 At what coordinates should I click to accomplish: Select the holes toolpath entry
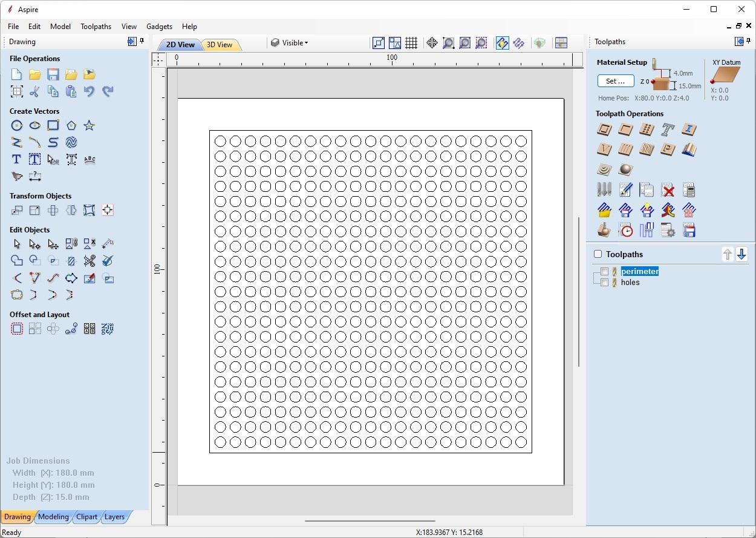[x=630, y=283]
